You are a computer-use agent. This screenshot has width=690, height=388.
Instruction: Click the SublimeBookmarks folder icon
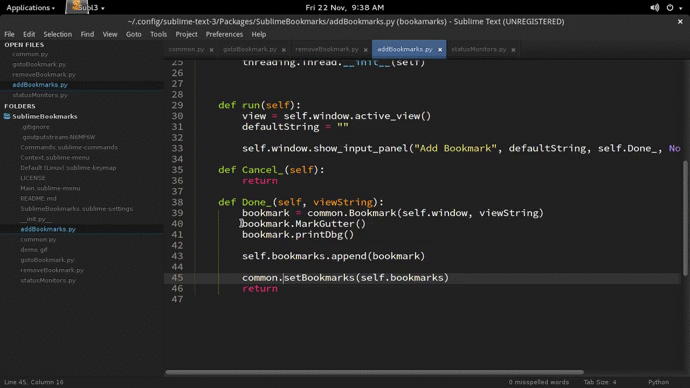click(7, 116)
